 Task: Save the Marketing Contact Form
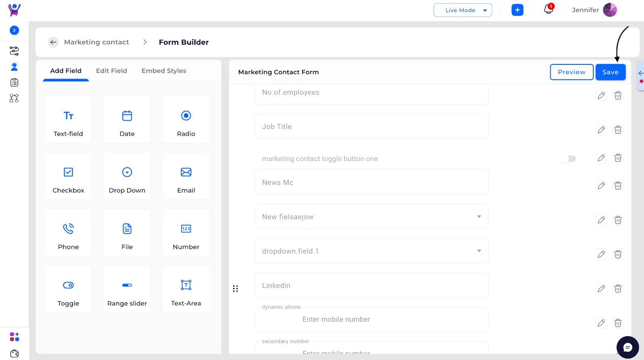pyautogui.click(x=611, y=72)
